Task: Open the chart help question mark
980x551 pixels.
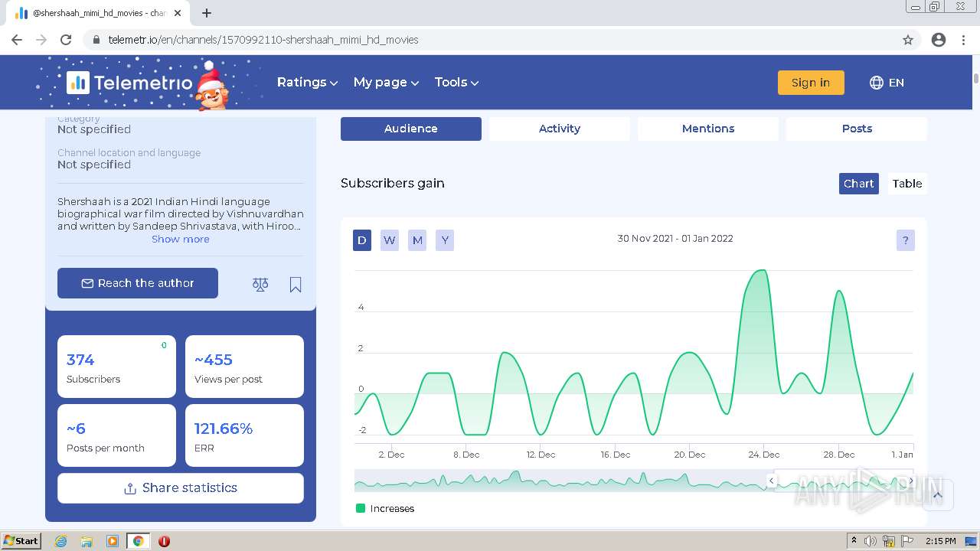Action: (905, 240)
